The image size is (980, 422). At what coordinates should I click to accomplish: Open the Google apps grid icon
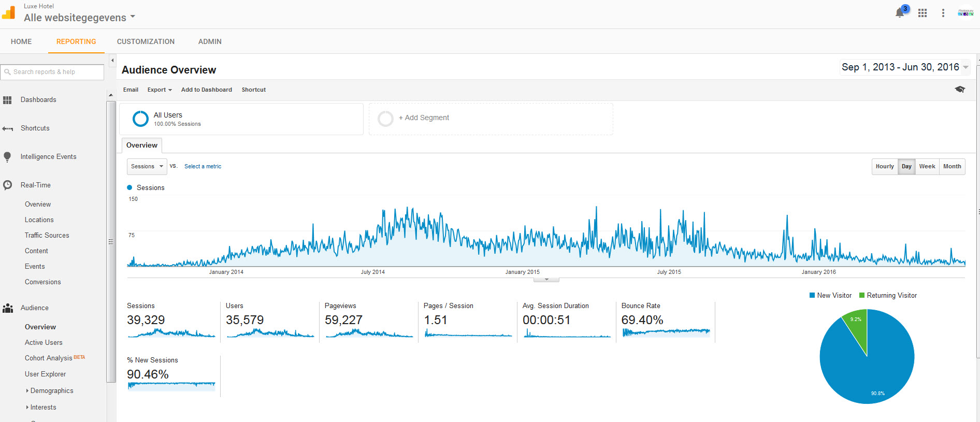tap(923, 13)
